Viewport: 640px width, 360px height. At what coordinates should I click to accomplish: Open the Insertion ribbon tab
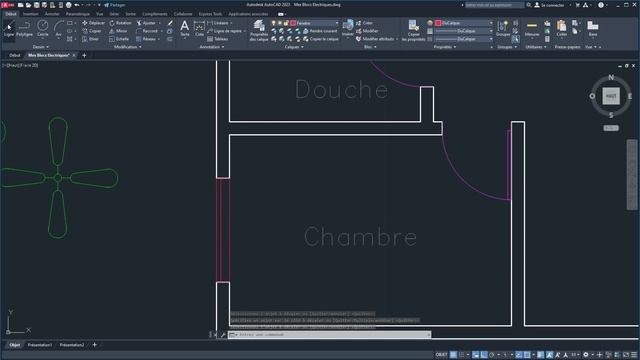31,14
